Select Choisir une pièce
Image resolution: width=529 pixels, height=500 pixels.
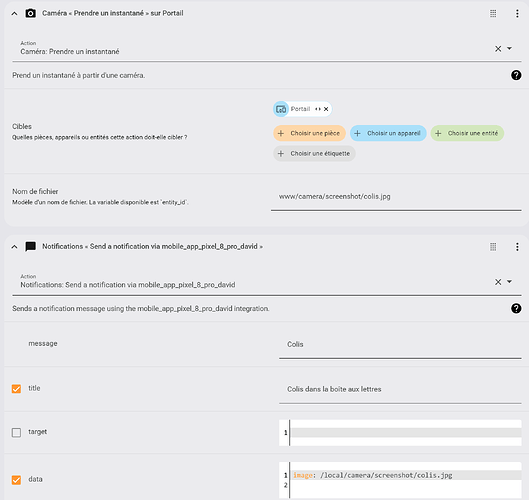[309, 133]
